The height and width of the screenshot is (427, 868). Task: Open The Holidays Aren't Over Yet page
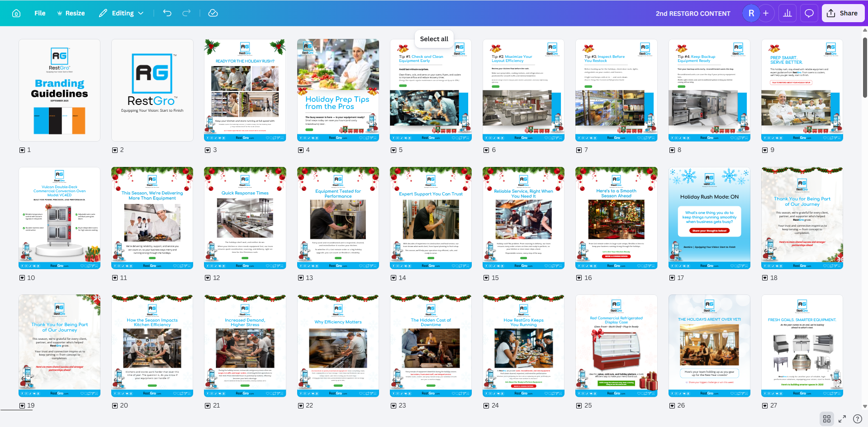coord(709,346)
